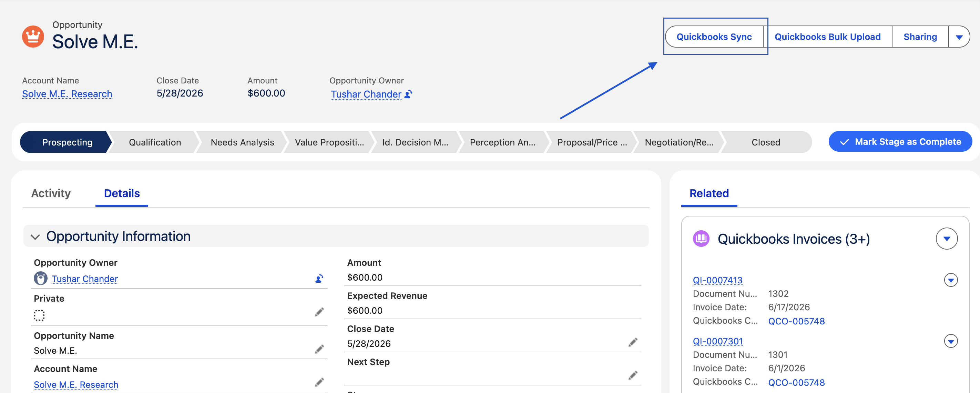Open invoice QI-0007413 link
Screen dimensions: 980x393
click(717, 280)
